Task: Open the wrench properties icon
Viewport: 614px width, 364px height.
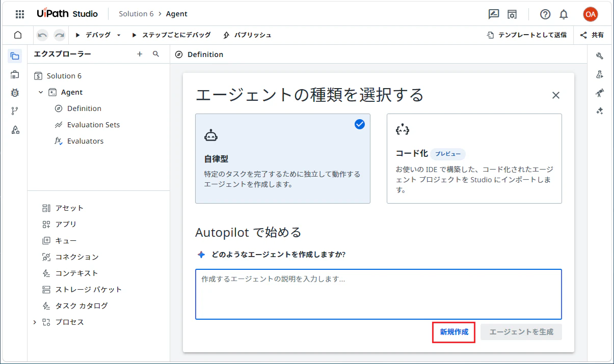Action: 600,57
